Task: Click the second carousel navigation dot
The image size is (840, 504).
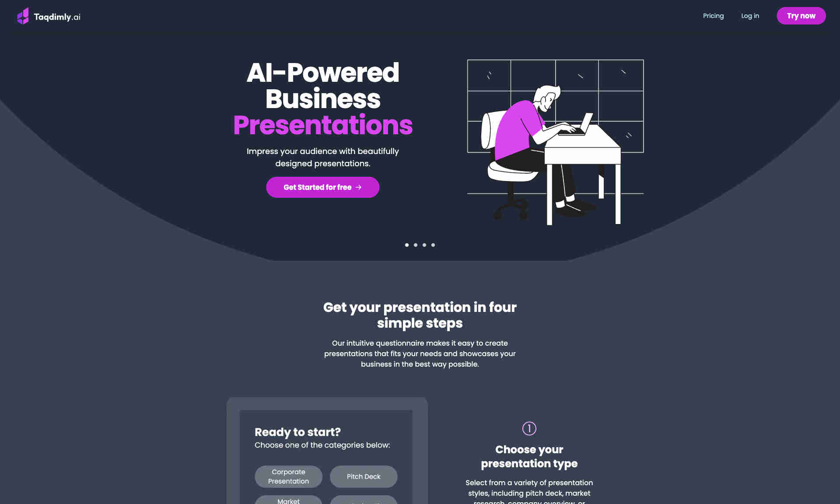Action: [x=416, y=244]
